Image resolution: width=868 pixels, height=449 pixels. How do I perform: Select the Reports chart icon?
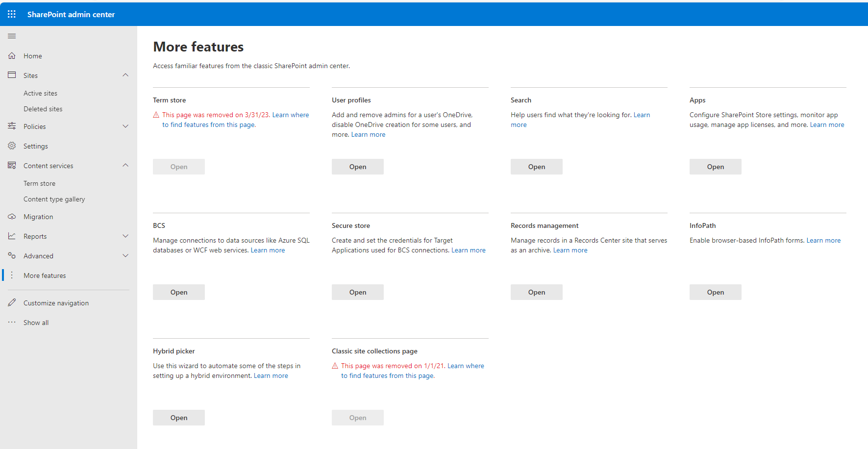click(x=12, y=236)
